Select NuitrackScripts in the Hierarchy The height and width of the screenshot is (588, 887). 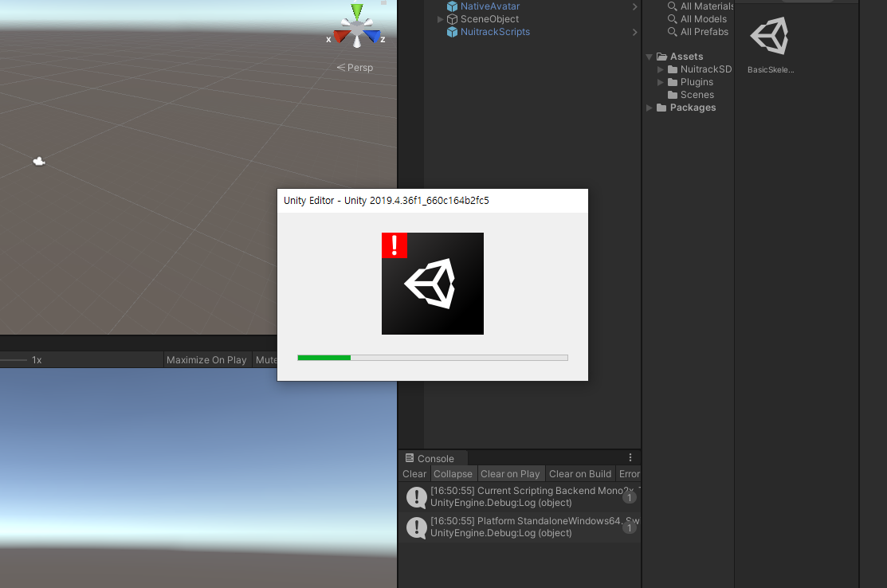pyautogui.click(x=495, y=32)
